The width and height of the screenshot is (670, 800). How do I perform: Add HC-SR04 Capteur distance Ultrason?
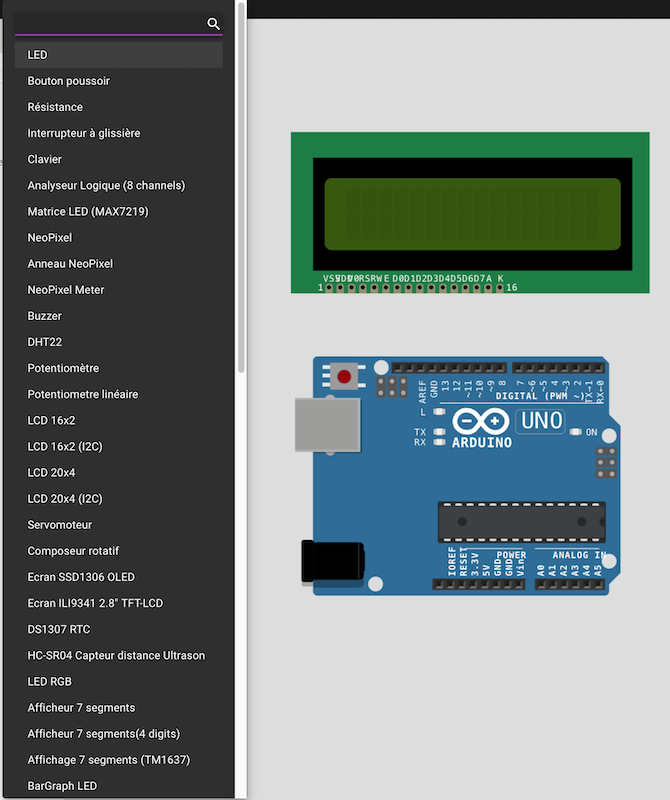[118, 655]
